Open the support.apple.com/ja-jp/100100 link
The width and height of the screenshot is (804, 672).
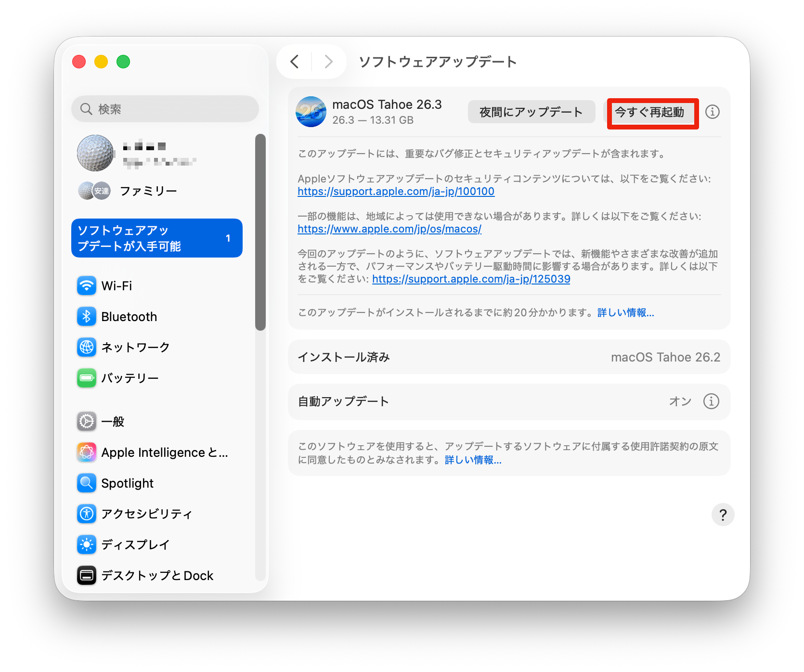[396, 192]
